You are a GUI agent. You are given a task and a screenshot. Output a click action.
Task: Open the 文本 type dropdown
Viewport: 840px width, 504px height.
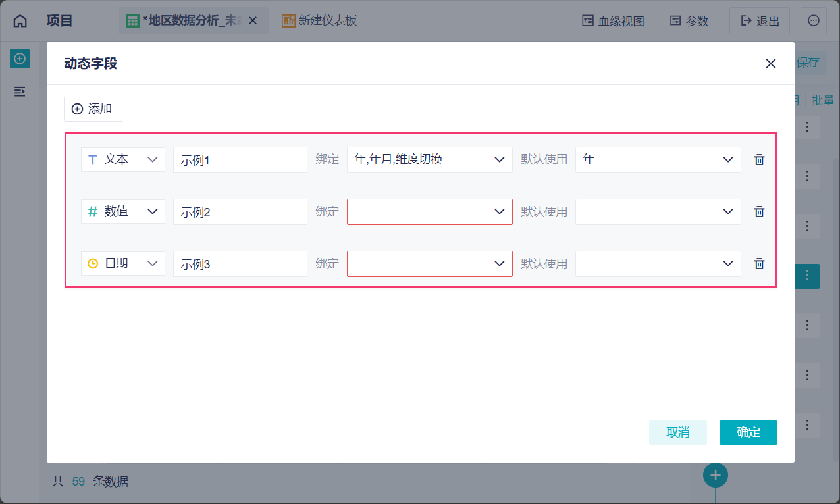tap(123, 159)
